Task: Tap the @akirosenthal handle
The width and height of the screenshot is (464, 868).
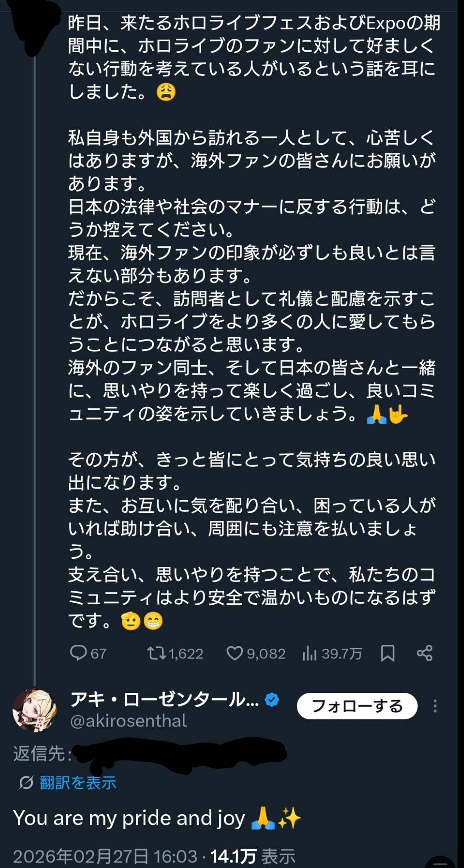Action: tap(129, 721)
